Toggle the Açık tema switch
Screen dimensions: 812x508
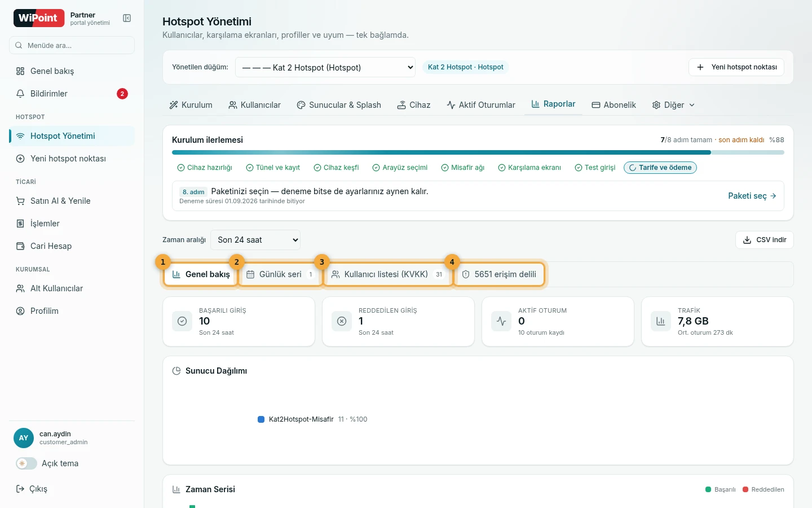pyautogui.click(x=26, y=463)
